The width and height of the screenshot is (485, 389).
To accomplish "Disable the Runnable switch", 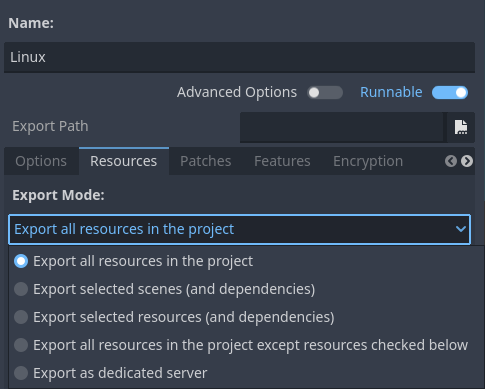I will [450, 93].
